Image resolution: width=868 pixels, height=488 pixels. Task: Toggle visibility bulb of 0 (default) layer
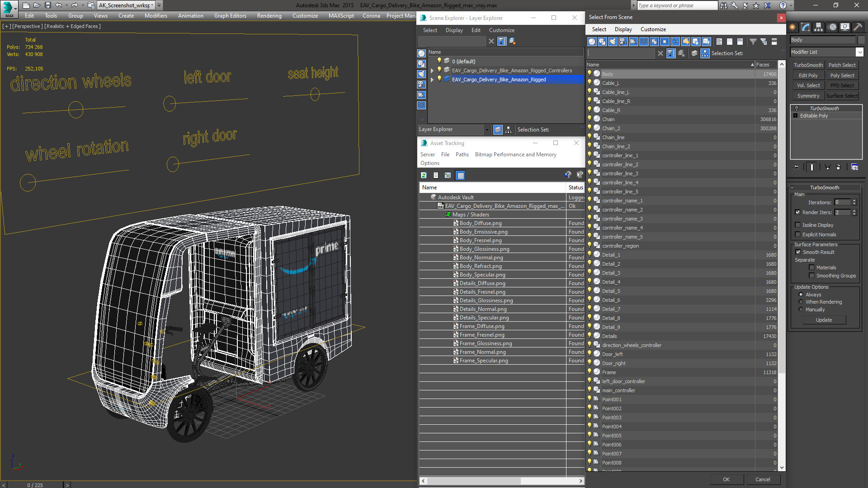click(439, 61)
